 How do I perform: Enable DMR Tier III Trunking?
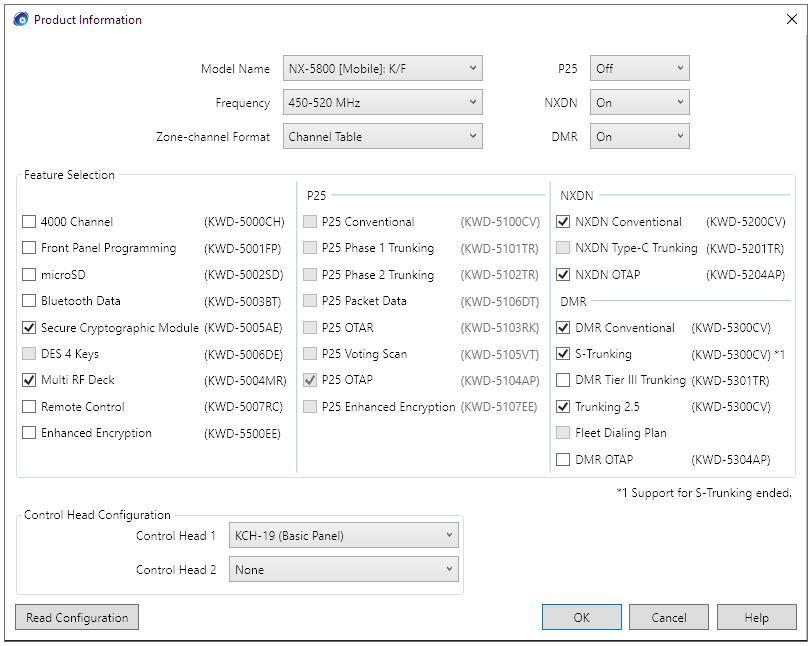[x=563, y=380]
